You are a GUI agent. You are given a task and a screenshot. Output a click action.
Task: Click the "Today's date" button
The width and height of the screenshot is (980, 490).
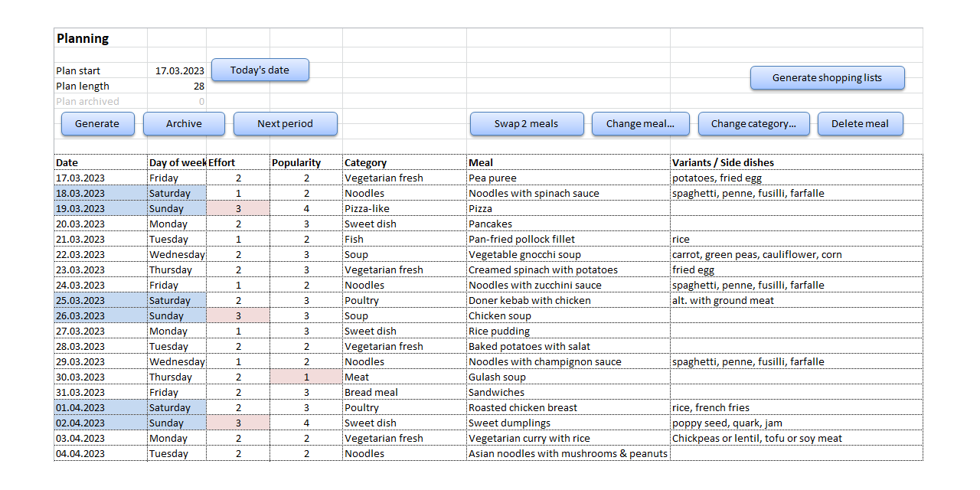(x=260, y=70)
